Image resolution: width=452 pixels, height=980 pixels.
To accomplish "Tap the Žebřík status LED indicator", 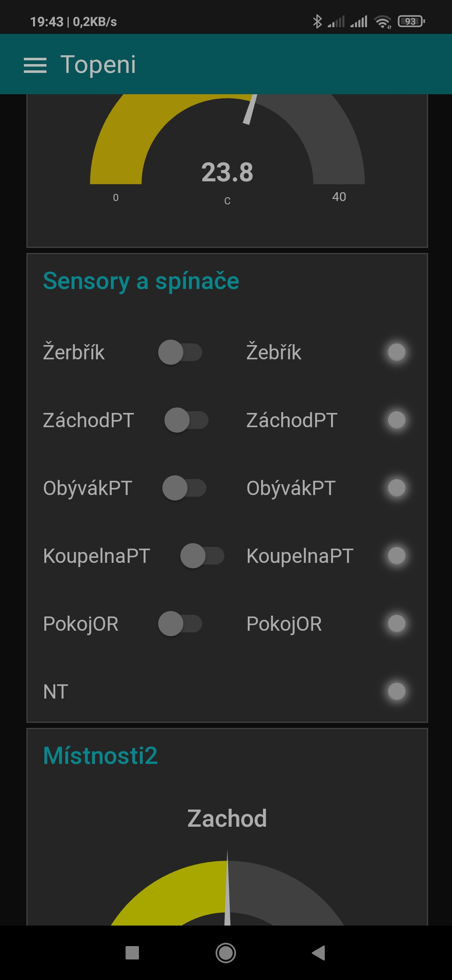I will (396, 352).
